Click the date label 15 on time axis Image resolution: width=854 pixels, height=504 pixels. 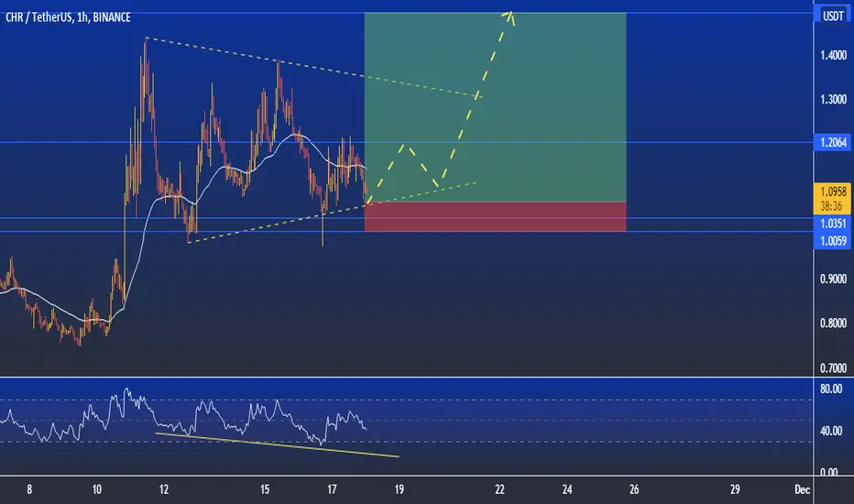[x=264, y=489]
